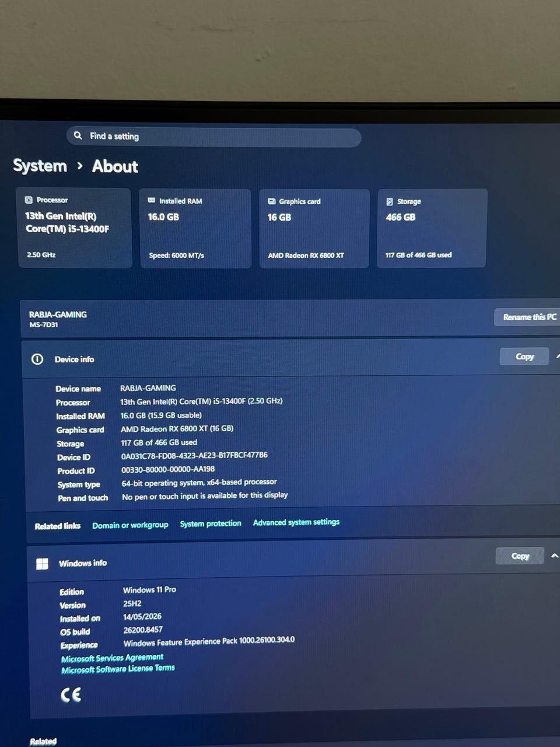Click the Installed on date 14/05/2026

[x=142, y=616]
